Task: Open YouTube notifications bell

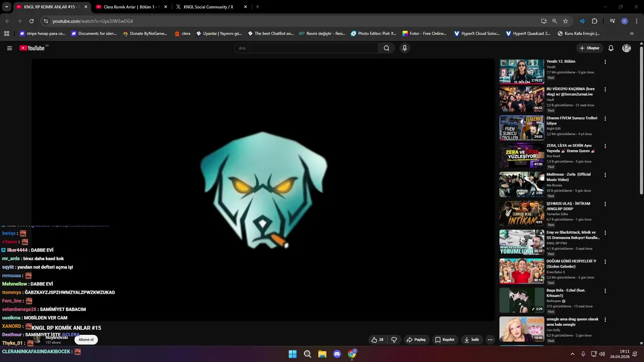Action: pyautogui.click(x=611, y=48)
